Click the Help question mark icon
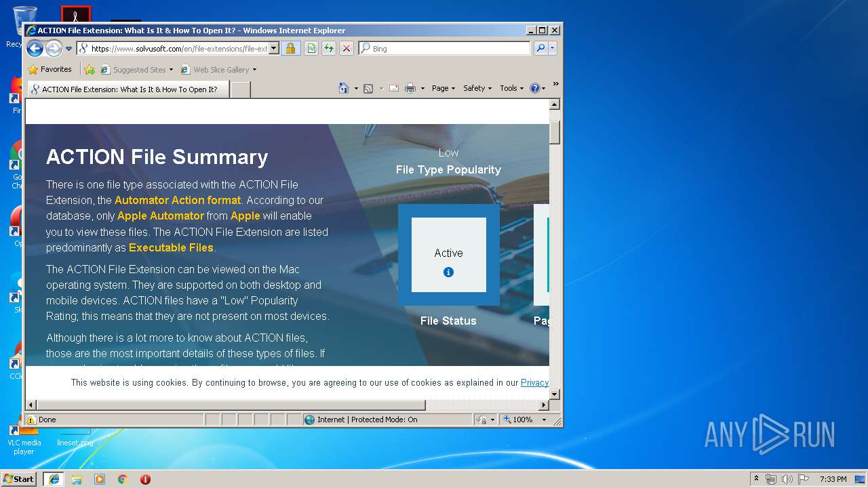The height and width of the screenshot is (488, 868). point(534,88)
